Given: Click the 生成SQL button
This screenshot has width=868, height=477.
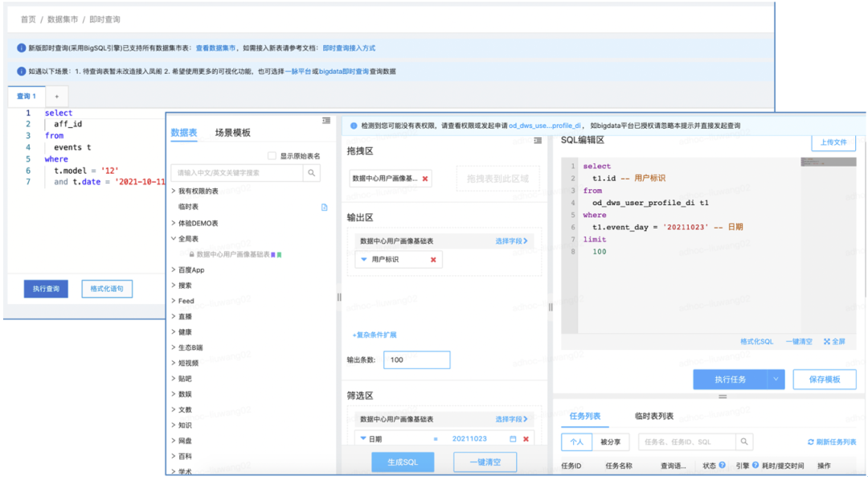Looking at the screenshot, I should [x=403, y=462].
